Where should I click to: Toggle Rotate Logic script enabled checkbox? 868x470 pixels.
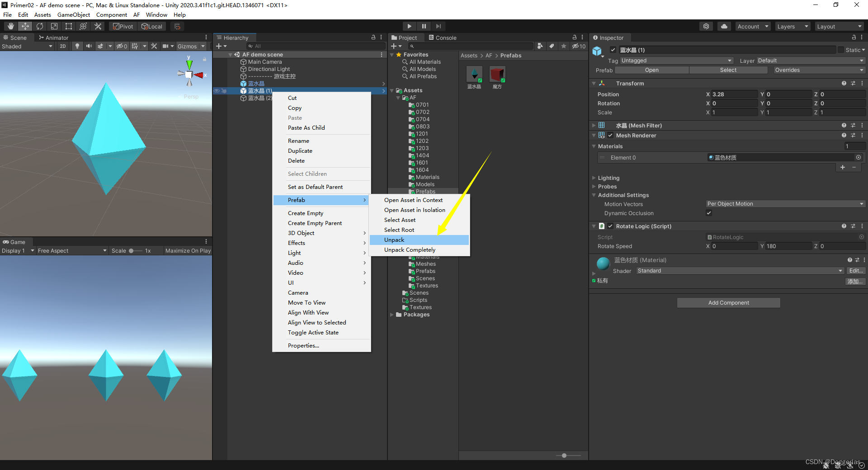tap(610, 226)
